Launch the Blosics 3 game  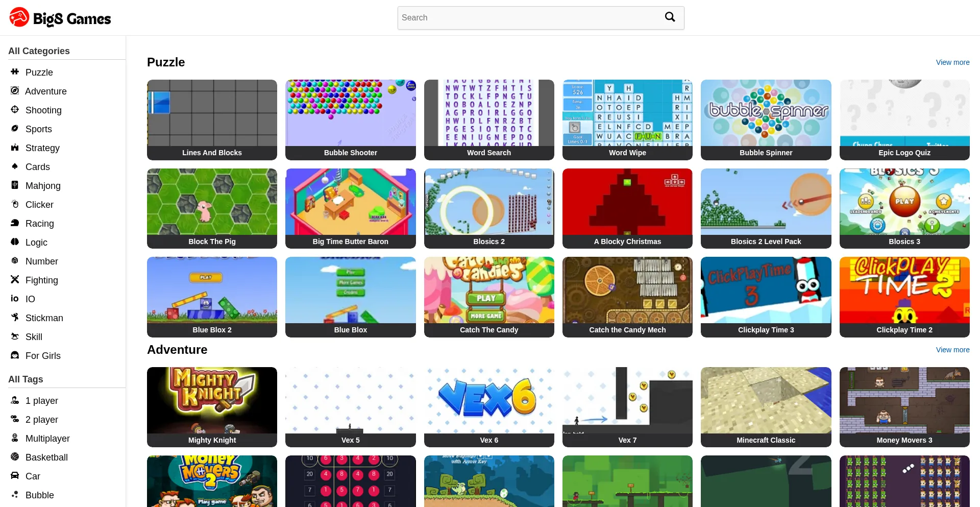(x=904, y=208)
